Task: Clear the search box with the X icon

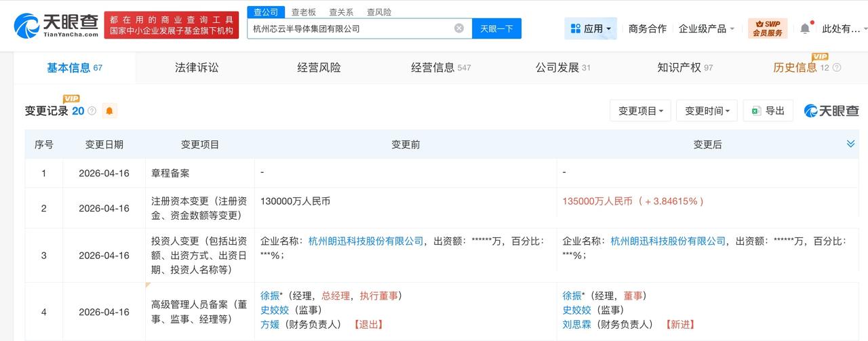Action: coord(459,28)
